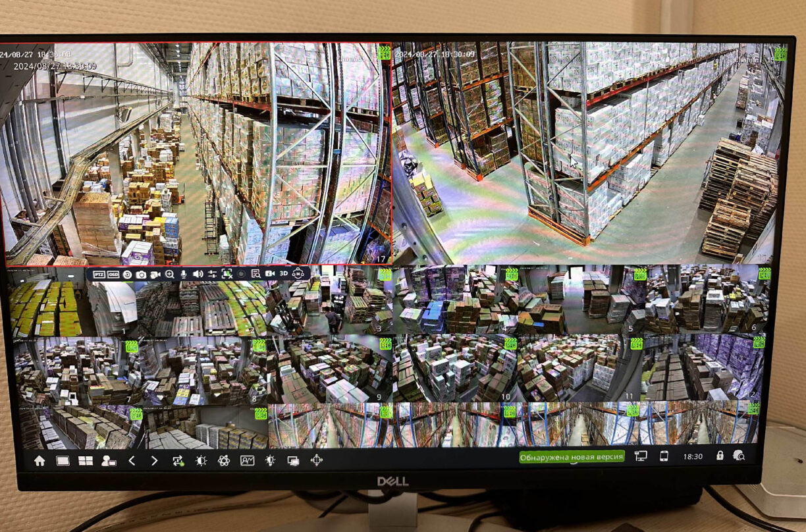Open image adjustment sliders icon
The width and height of the screenshot is (806, 532).
[212, 274]
